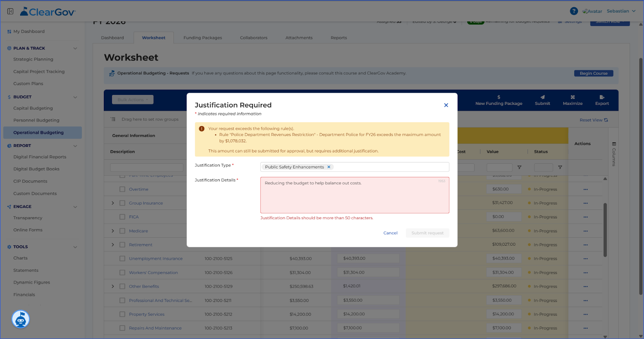
Task: Open the Value column filter icon
Action: 519,167
